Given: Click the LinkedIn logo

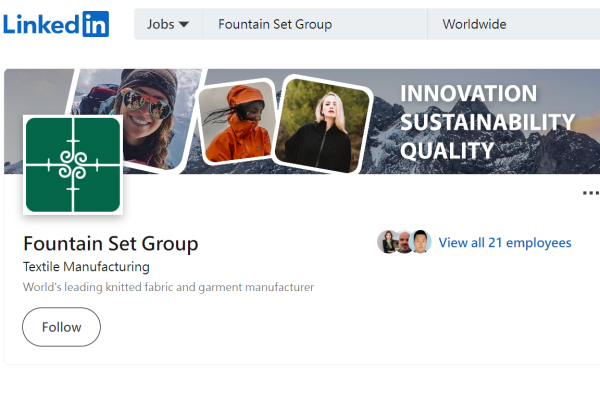Looking at the screenshot, I should 56,24.
